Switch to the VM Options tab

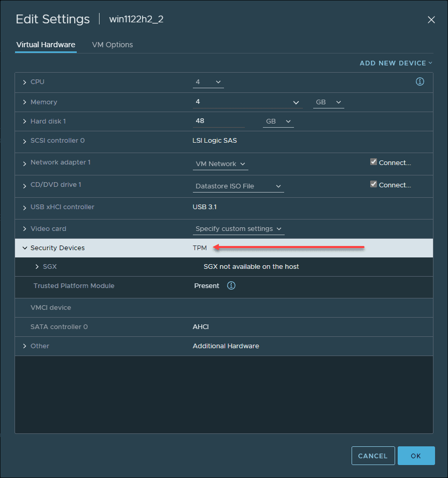(x=113, y=45)
